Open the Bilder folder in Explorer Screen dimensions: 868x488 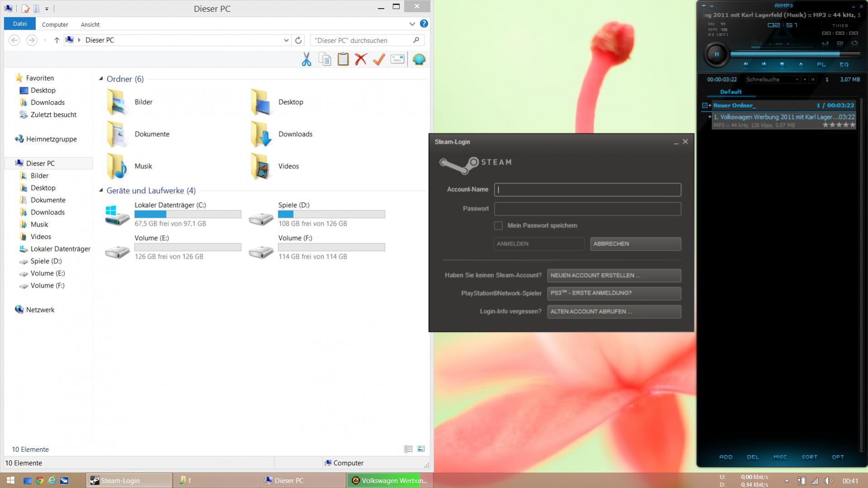130,102
